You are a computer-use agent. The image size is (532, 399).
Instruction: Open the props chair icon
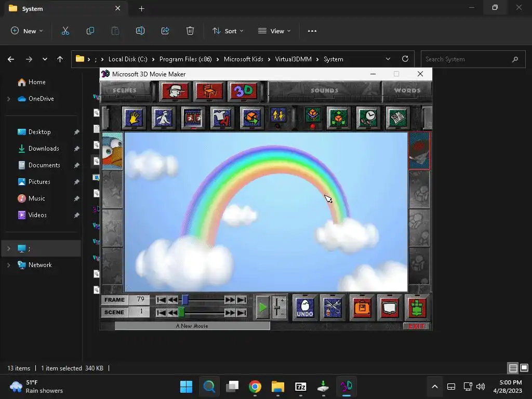(x=210, y=91)
